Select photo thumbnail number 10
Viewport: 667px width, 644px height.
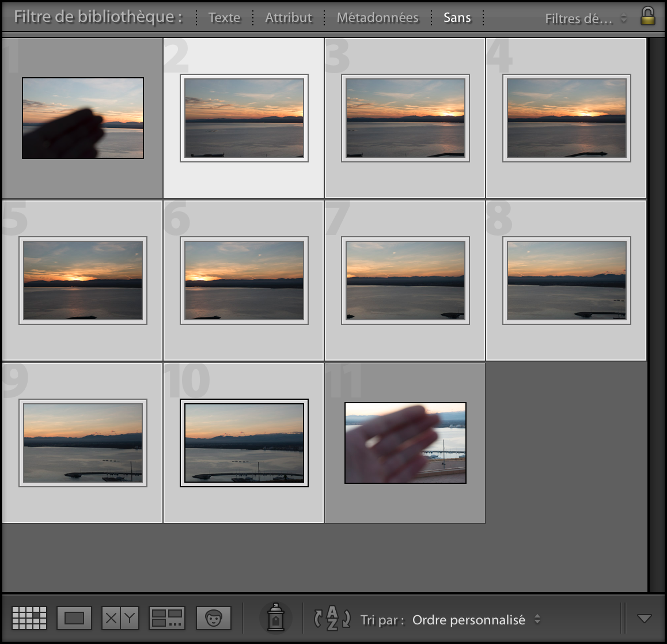[x=244, y=443]
